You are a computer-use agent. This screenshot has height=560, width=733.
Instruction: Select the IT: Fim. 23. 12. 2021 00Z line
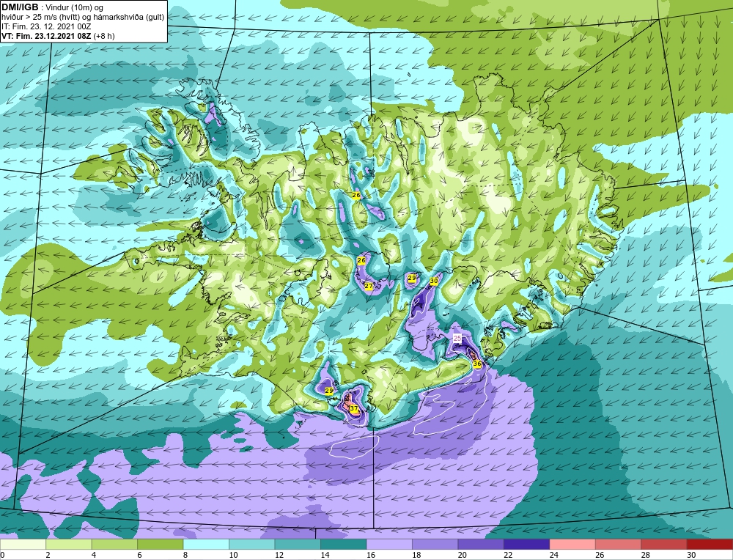46,26
